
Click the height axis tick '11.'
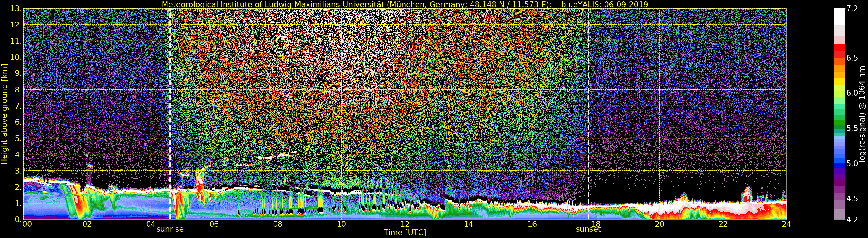(x=16, y=41)
